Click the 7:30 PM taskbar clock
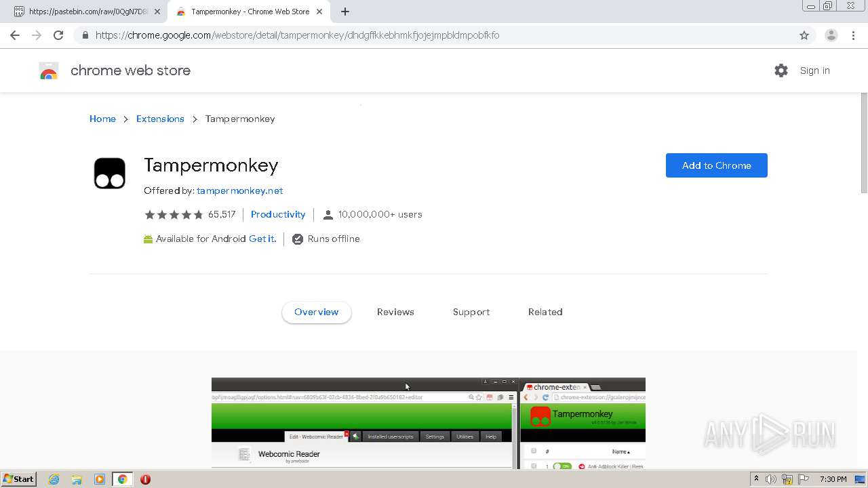The width and height of the screenshot is (868, 488). click(833, 479)
